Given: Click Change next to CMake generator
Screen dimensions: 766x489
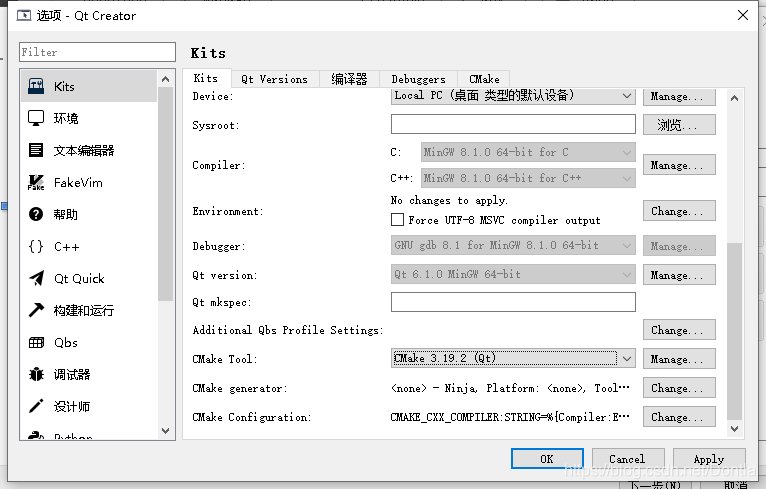Looking at the screenshot, I should click(x=679, y=388).
